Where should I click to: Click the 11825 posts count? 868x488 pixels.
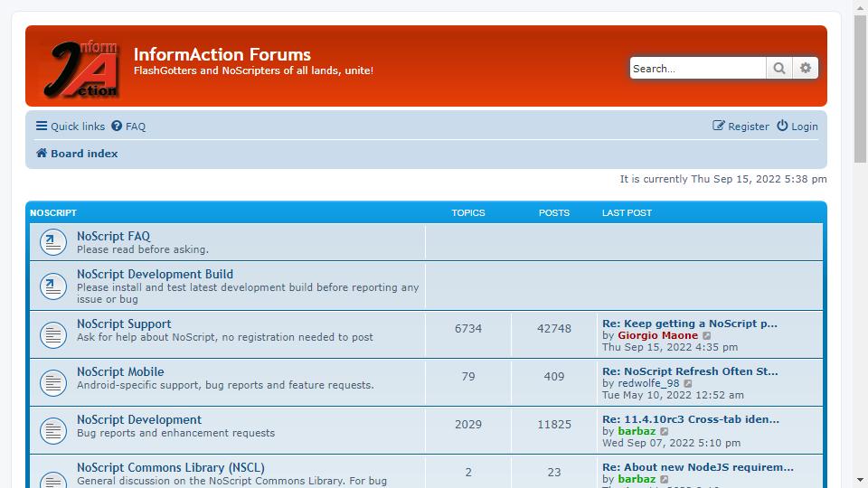[x=554, y=425]
